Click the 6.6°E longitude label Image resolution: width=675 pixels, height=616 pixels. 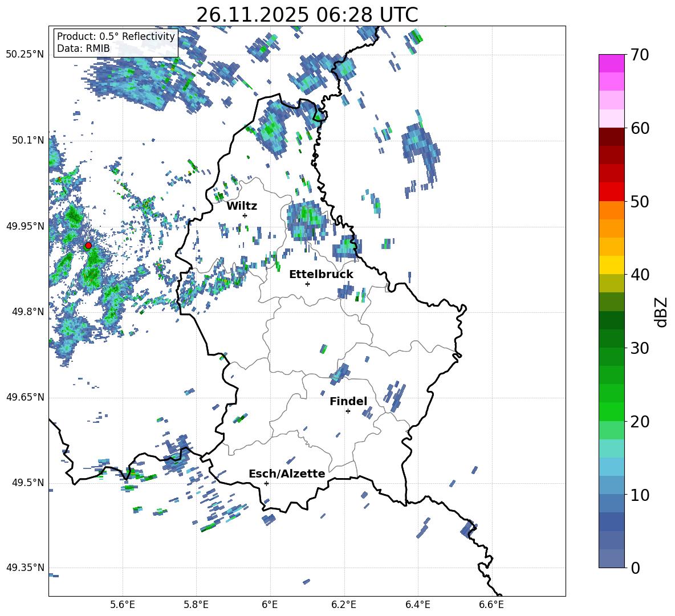click(x=491, y=605)
